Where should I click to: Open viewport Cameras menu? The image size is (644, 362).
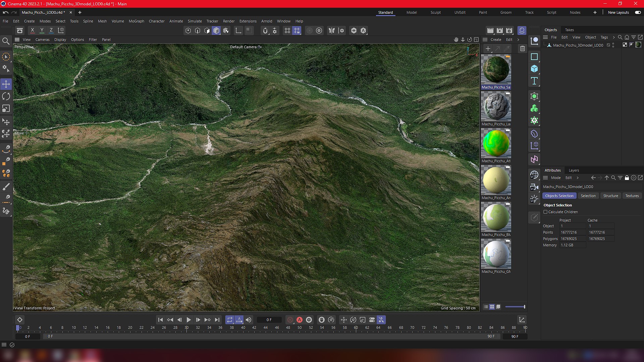(x=42, y=40)
